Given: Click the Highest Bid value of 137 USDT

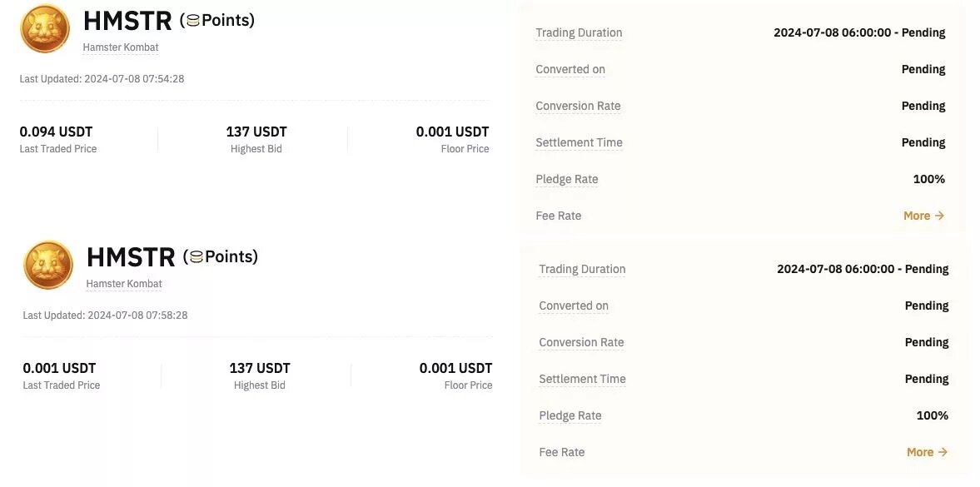Looking at the screenshot, I should point(256,131).
